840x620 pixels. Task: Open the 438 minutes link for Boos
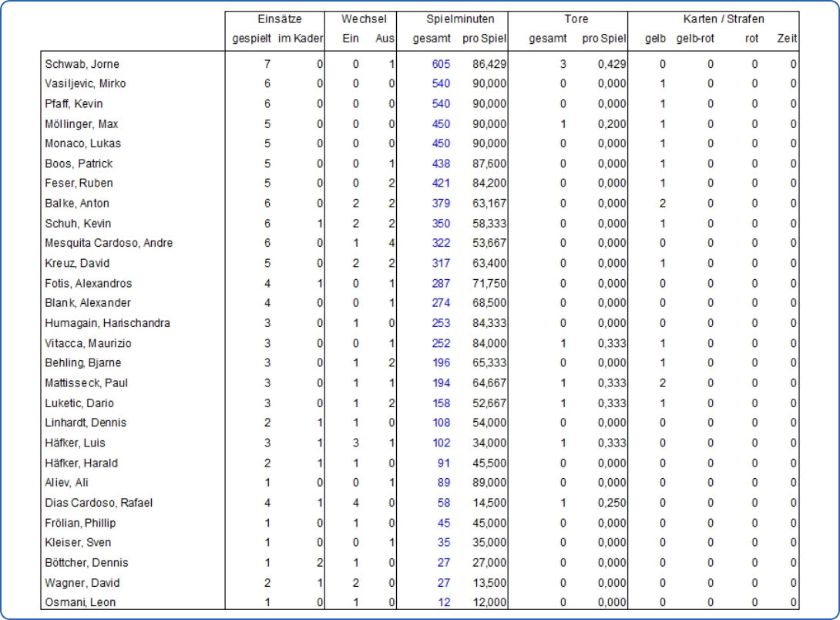pyautogui.click(x=442, y=163)
